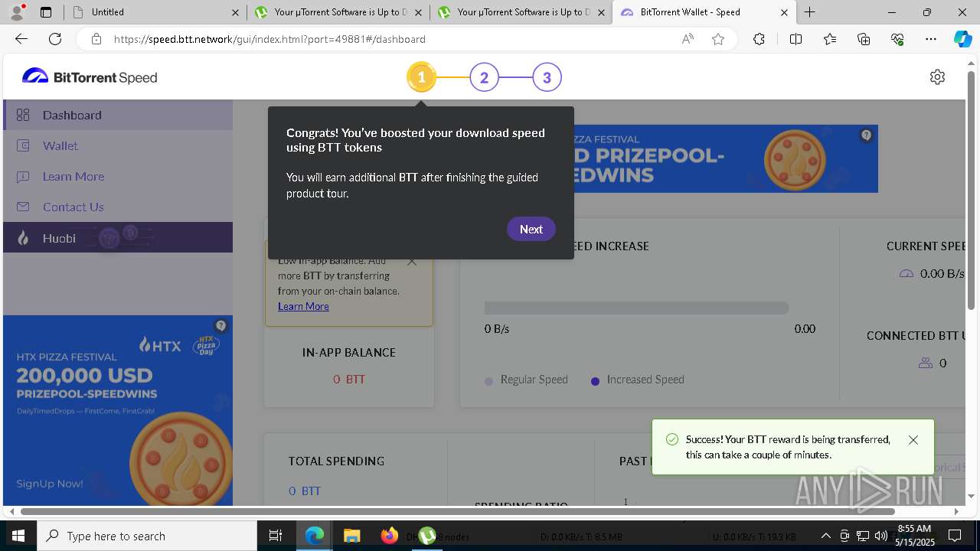Click the taskbar search box
The height and width of the screenshot is (551, 980).
click(x=147, y=536)
